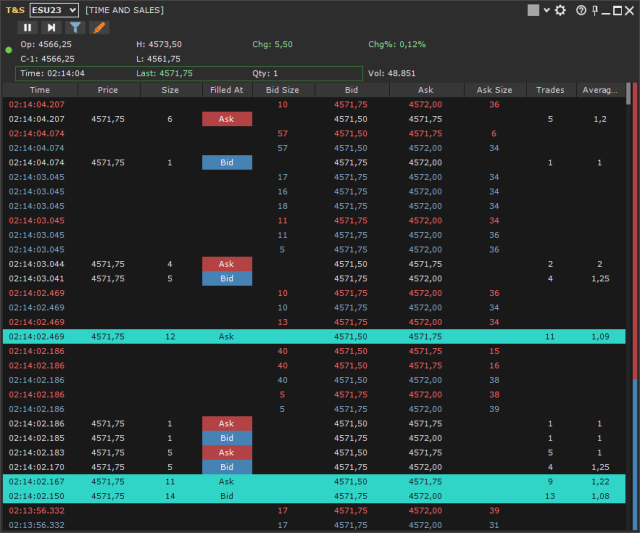Toggle the pin window icon
Image resolution: width=640 pixels, height=533 pixels.
click(x=596, y=10)
